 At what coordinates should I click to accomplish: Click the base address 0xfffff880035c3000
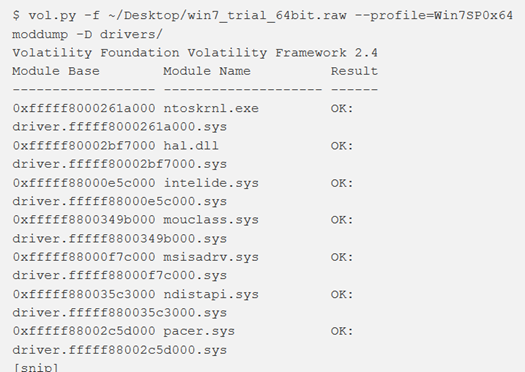(x=84, y=295)
